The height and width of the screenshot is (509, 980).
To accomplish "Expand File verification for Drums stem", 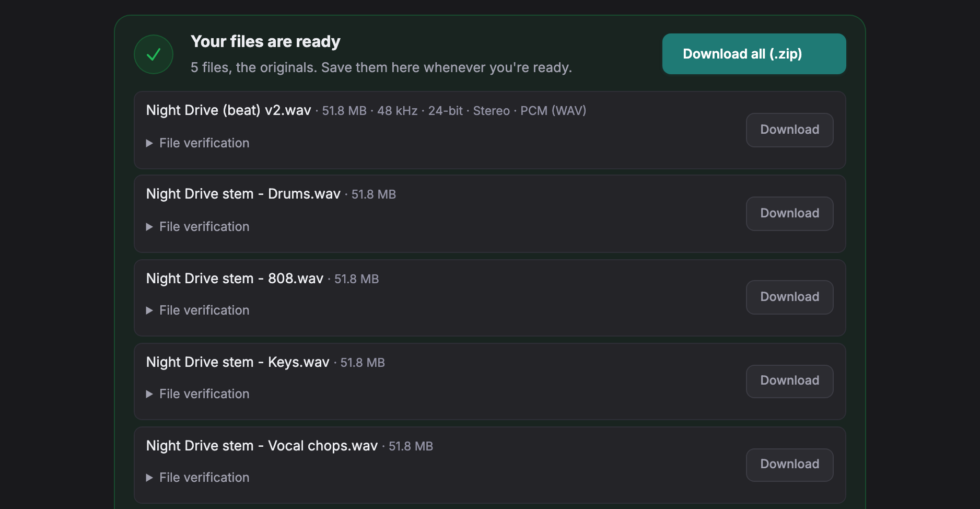I will pos(198,227).
